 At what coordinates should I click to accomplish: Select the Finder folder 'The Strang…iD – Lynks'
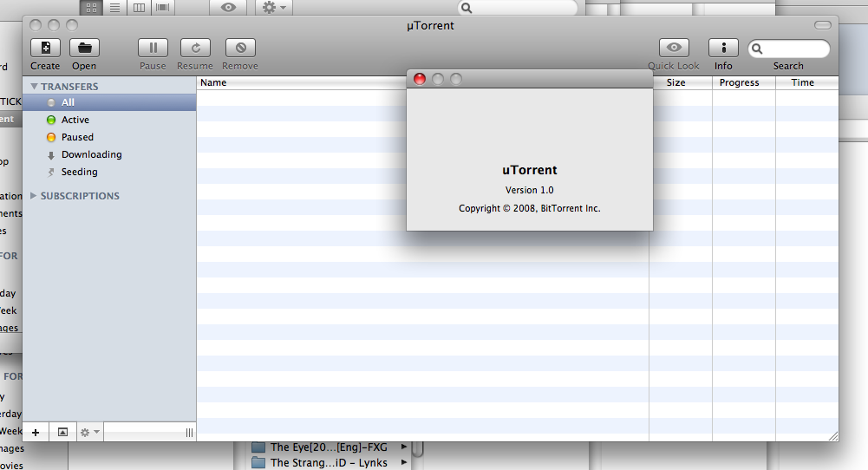(x=329, y=463)
